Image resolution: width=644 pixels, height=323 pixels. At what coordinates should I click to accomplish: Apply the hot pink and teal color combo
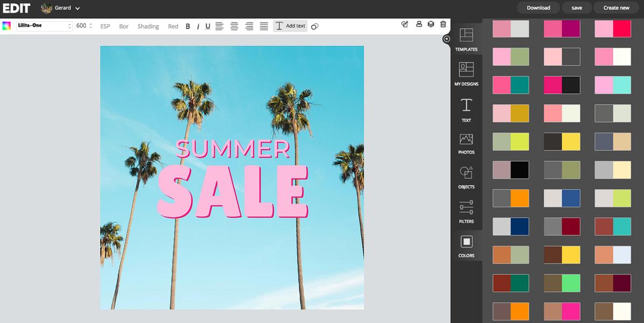click(511, 85)
